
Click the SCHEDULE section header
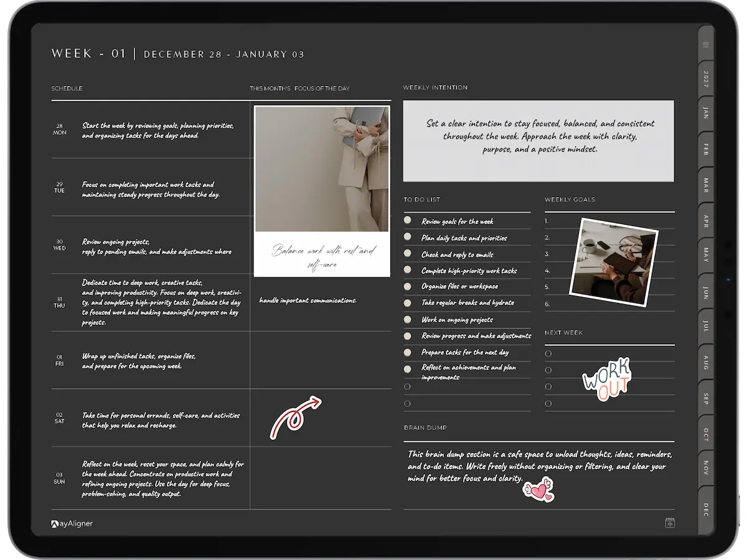point(67,88)
